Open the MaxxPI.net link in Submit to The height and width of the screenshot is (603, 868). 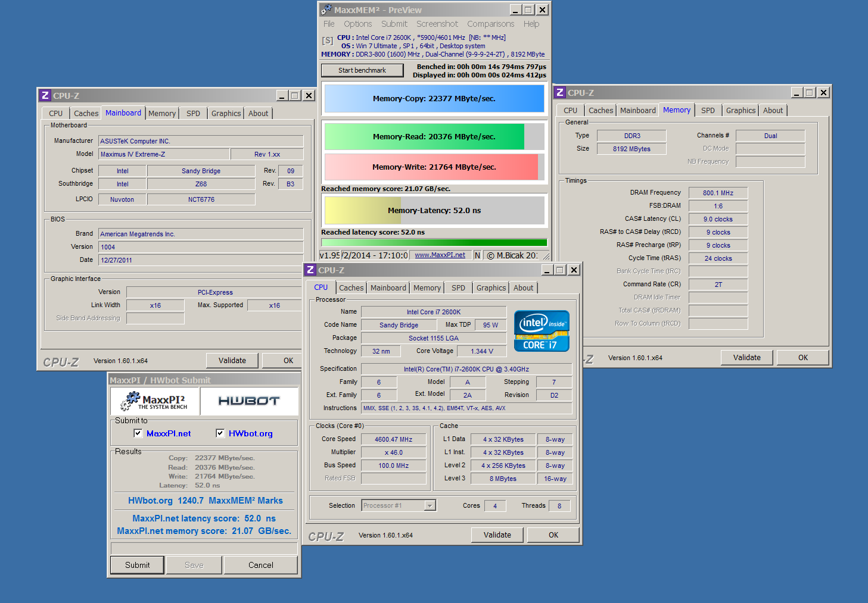[x=169, y=433]
